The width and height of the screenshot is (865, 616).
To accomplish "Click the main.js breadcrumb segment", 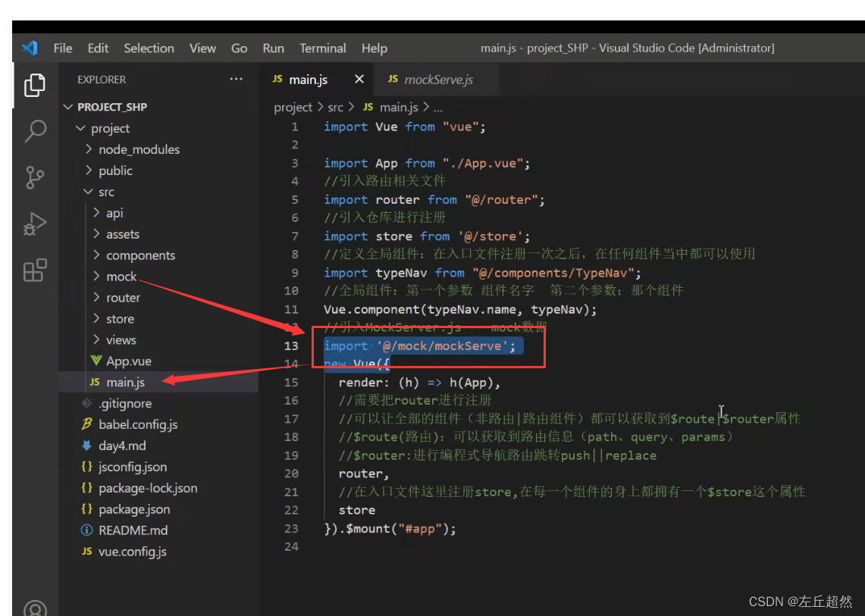I will click(399, 108).
